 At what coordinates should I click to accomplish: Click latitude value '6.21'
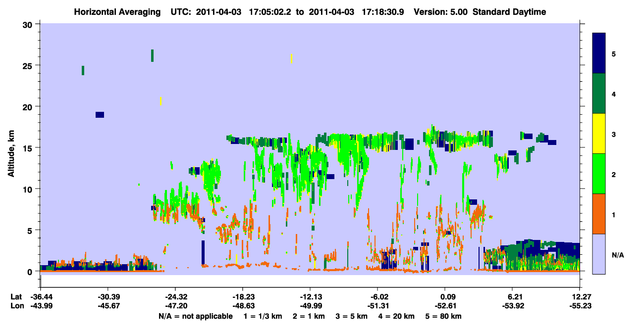pos(512,297)
